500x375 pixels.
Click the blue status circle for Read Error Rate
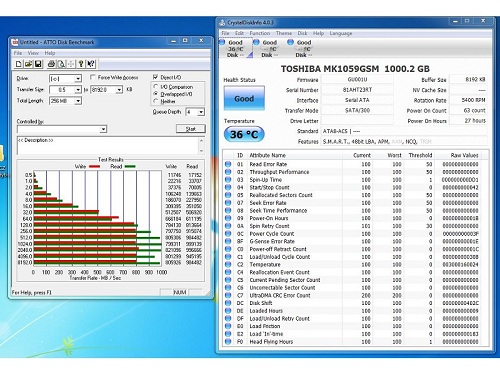[228, 164]
